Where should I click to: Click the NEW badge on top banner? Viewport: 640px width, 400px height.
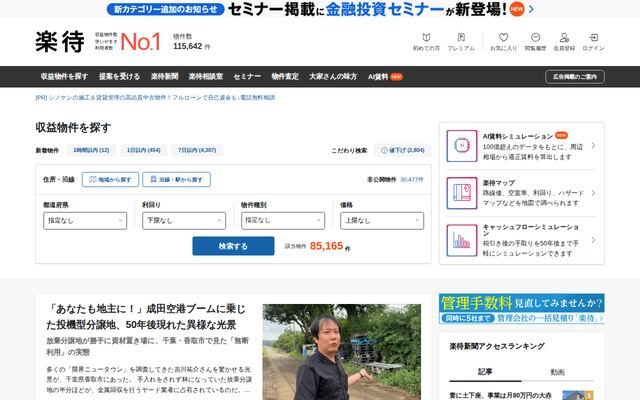pos(517,9)
